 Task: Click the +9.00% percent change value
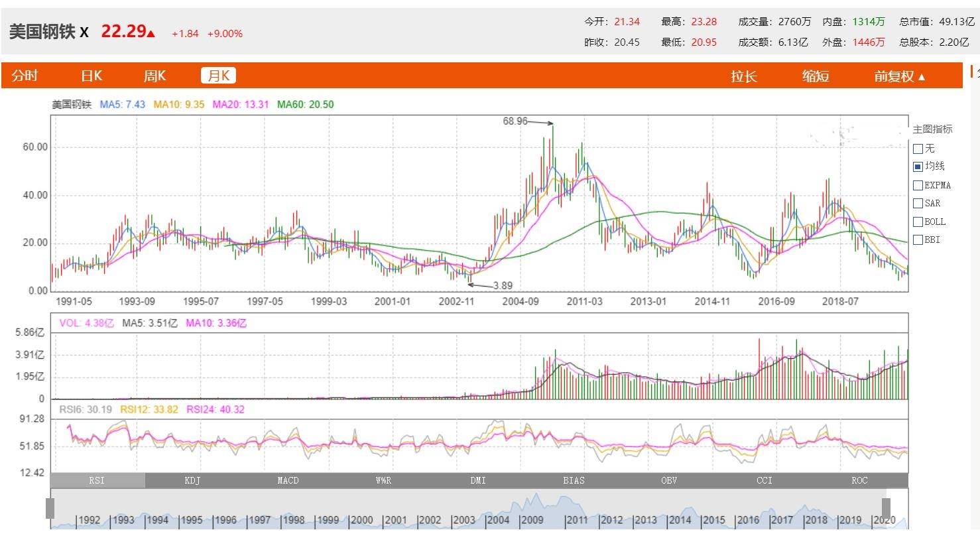click(225, 34)
